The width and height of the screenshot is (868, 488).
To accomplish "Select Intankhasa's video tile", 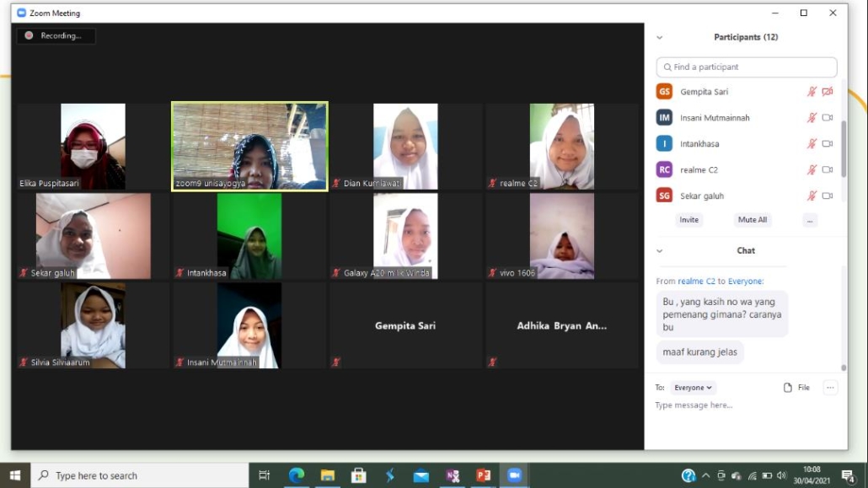I will click(x=249, y=236).
